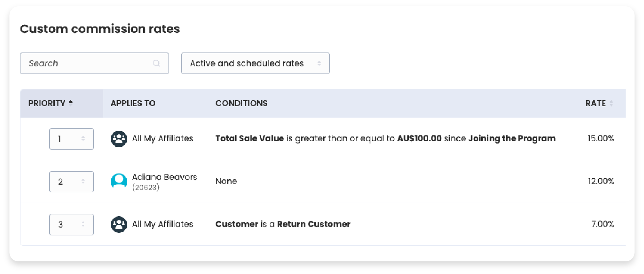The width and height of the screenshot is (644, 274).
Task: Open priority selector showing 3
Action: point(71,224)
